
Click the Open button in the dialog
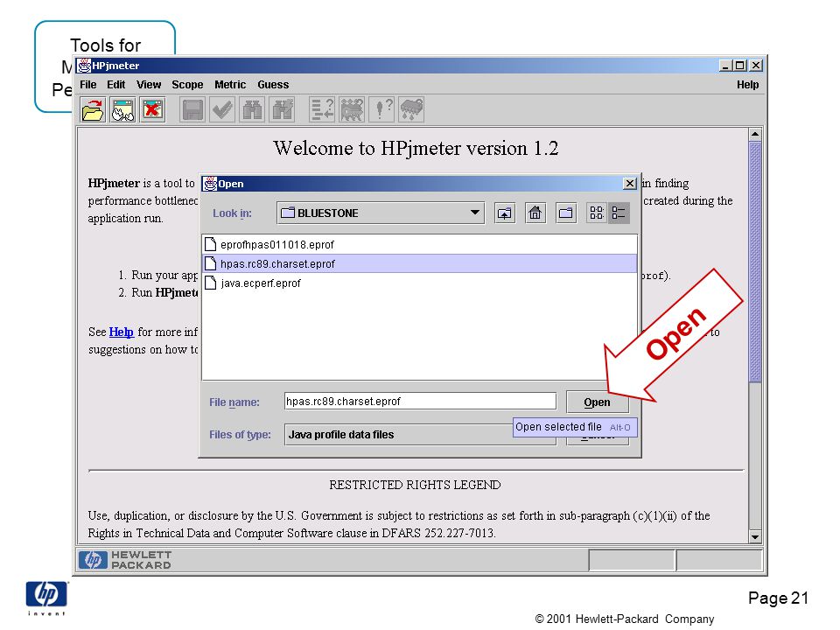[597, 402]
